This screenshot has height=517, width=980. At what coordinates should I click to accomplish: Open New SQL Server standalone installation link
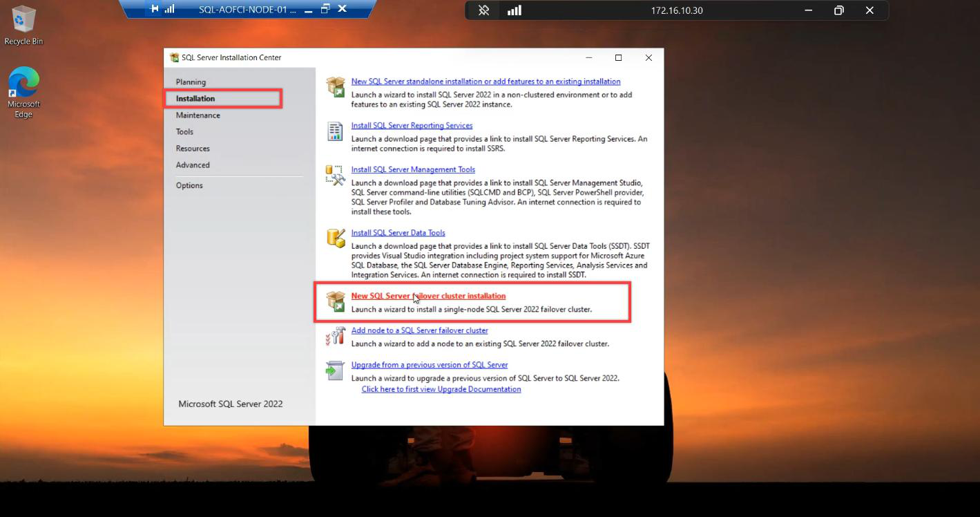(x=486, y=82)
